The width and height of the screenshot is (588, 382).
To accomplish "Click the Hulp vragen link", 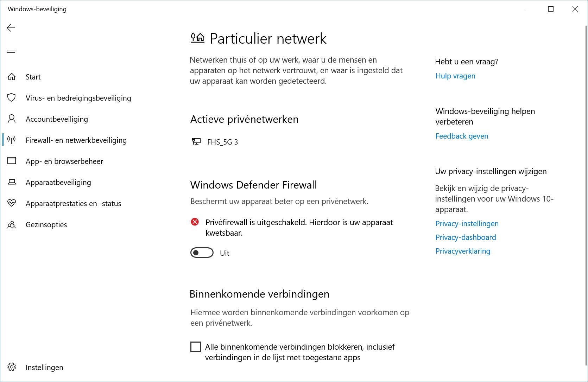I will (x=455, y=76).
